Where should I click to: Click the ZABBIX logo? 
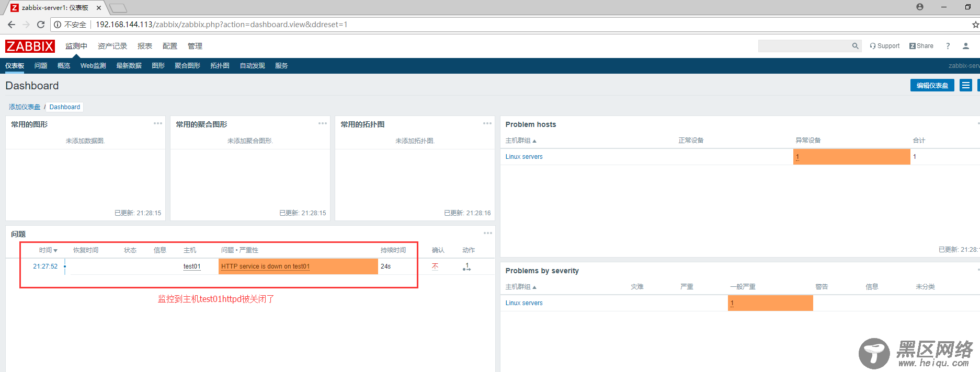30,46
